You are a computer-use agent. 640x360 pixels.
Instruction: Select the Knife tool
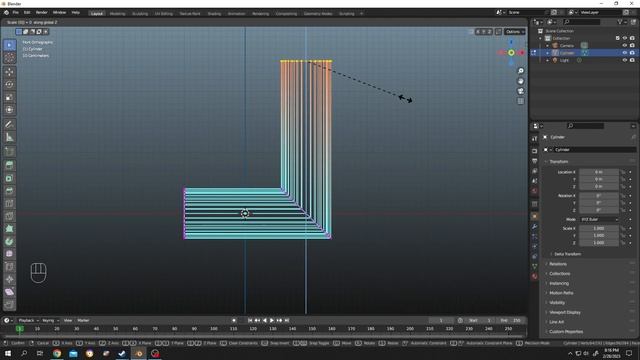[9, 216]
